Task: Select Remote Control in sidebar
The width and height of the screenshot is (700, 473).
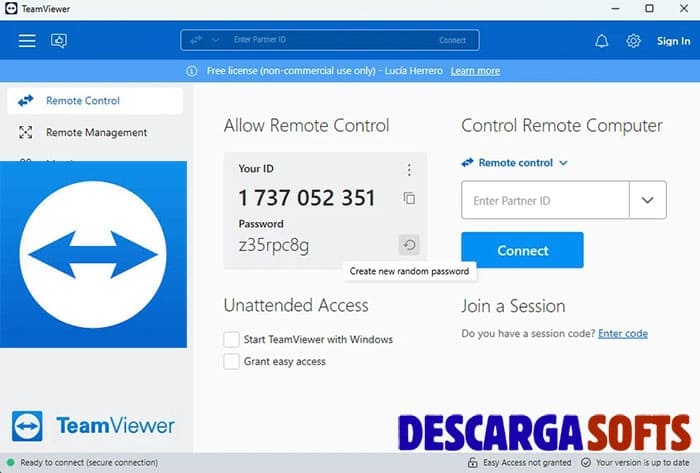Action: click(95, 101)
